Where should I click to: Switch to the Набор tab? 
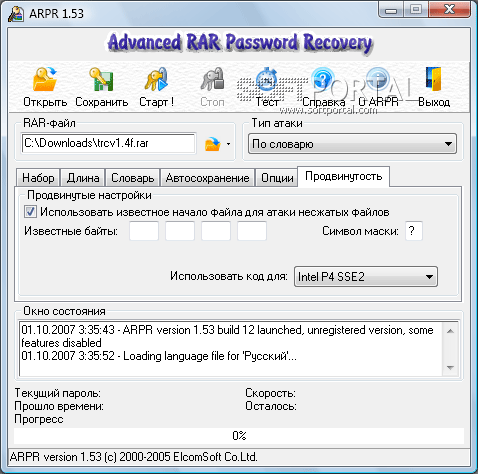click(38, 178)
